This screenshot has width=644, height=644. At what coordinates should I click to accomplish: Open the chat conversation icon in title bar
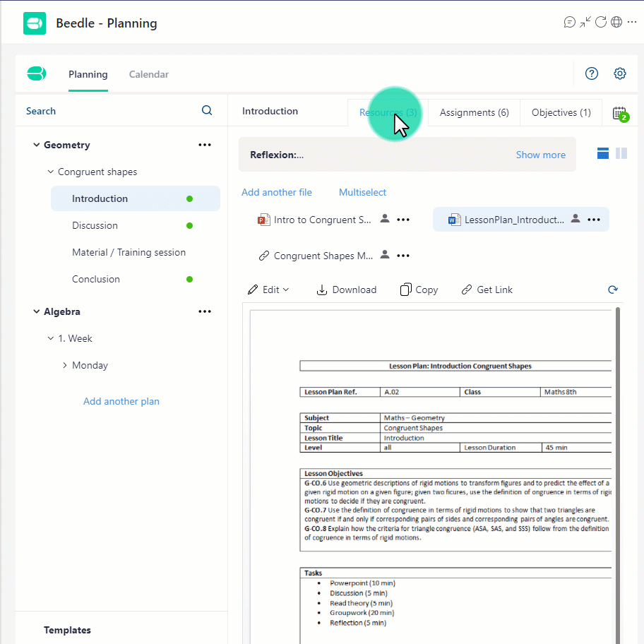click(569, 22)
